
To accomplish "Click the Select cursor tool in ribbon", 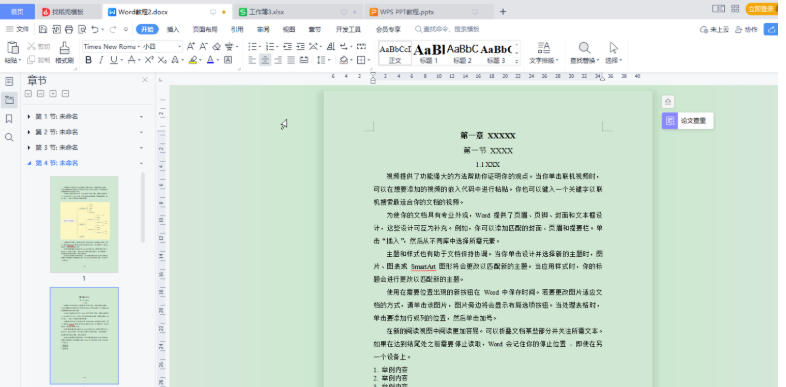I will click(614, 48).
